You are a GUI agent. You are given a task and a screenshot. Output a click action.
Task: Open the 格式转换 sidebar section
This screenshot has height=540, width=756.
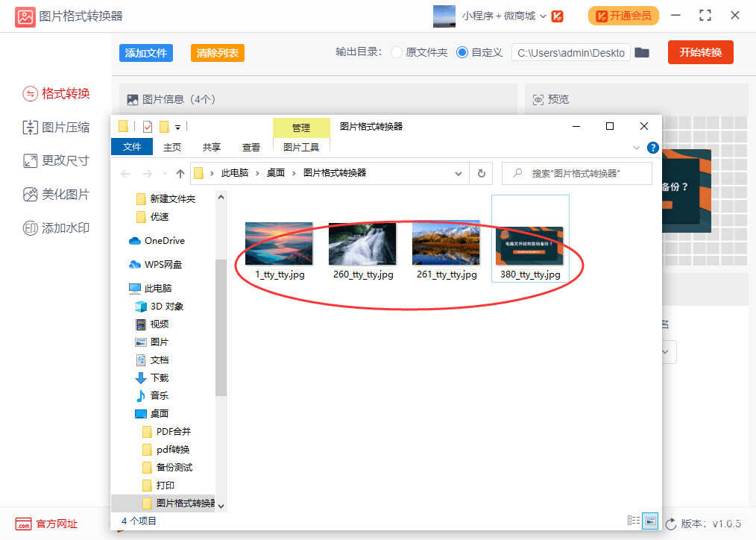click(57, 93)
